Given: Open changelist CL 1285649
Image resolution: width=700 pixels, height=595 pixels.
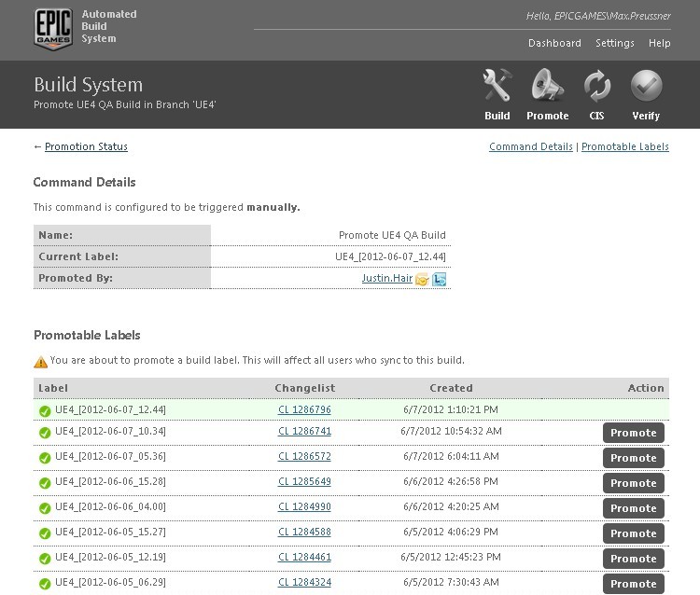Looking at the screenshot, I should (x=304, y=481).
